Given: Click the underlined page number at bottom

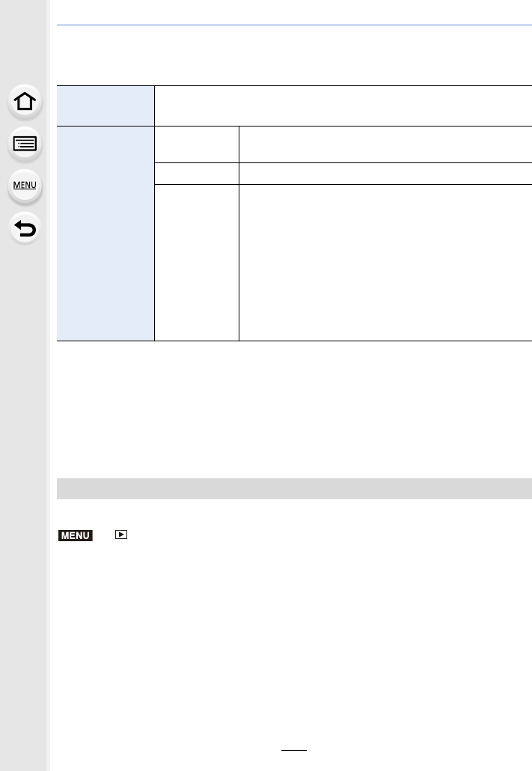Looking at the screenshot, I should [x=294, y=746].
